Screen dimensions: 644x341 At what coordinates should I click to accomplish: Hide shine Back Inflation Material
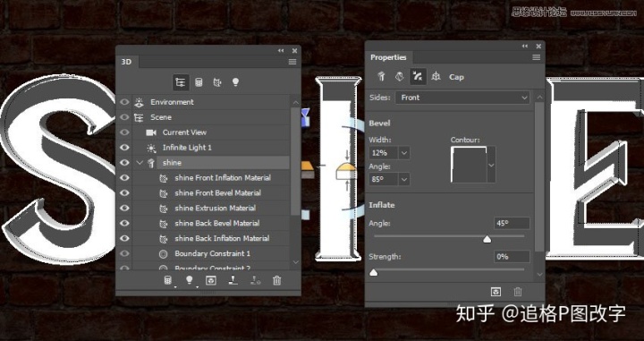click(124, 239)
